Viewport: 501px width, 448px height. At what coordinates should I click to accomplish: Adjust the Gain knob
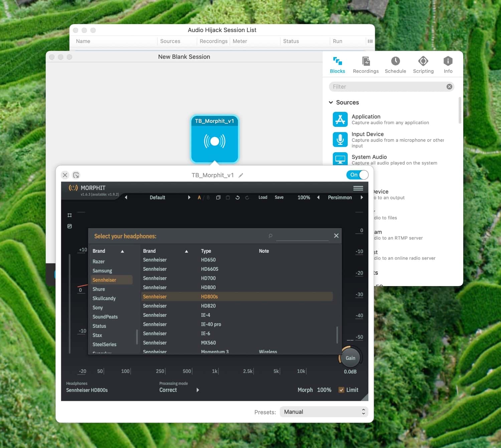coord(350,358)
